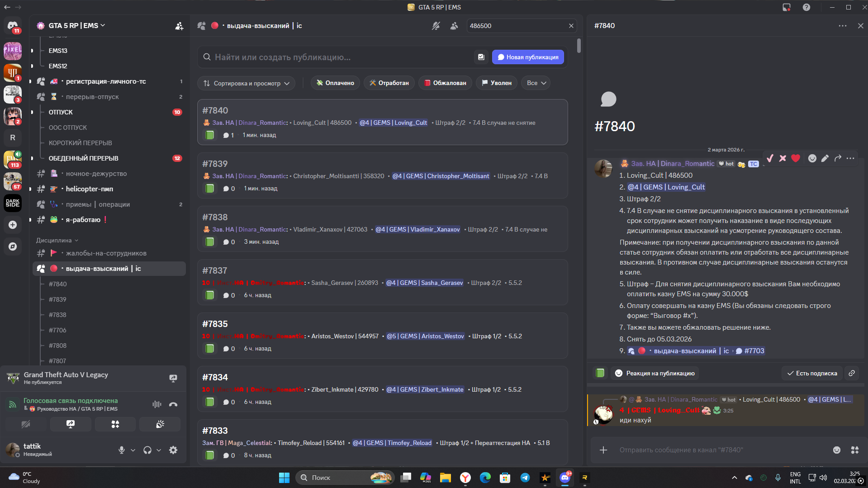Open thread #7706 in channel sidebar
868x488 pixels.
[x=57, y=330]
